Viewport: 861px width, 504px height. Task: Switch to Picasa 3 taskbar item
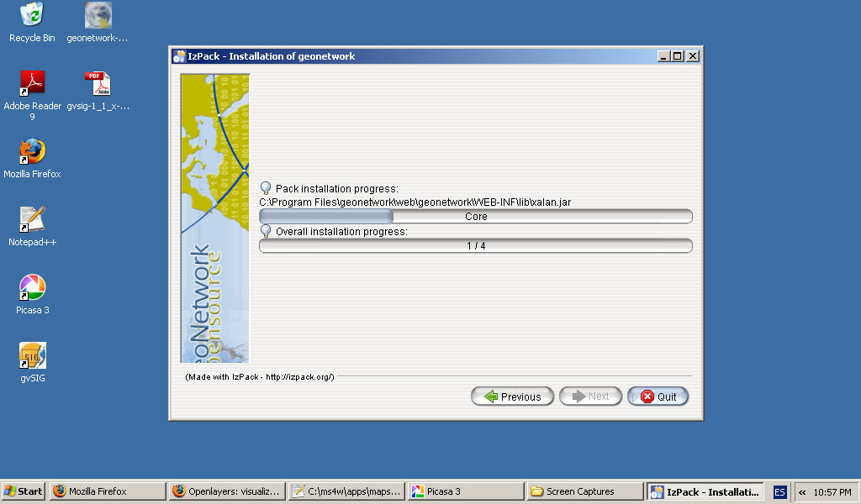(464, 491)
